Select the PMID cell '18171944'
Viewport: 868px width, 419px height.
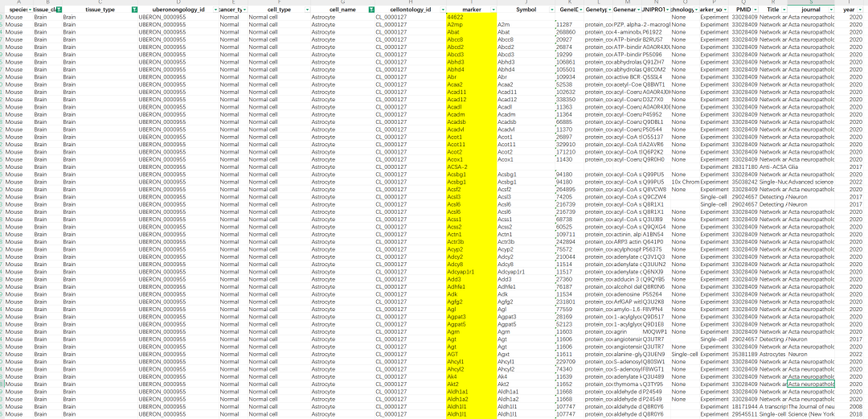tap(743, 405)
